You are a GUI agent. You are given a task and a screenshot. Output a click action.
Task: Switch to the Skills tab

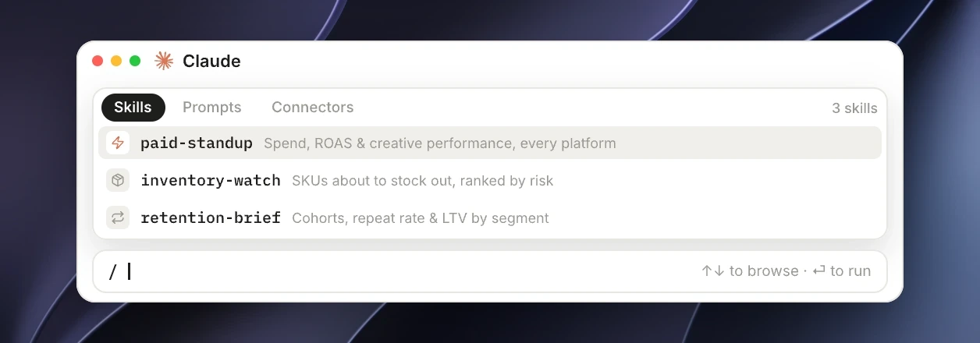click(x=133, y=108)
